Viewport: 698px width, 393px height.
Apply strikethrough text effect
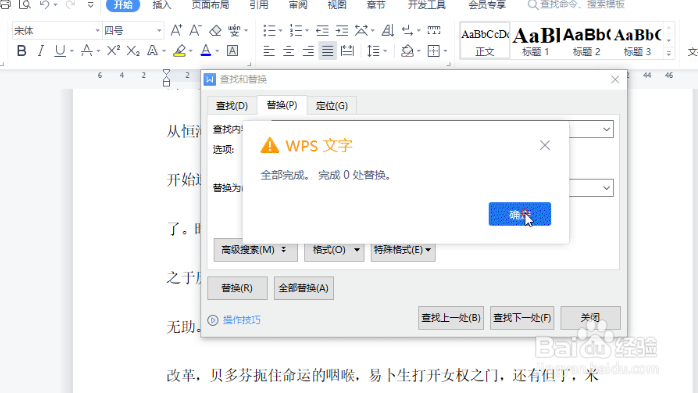[x=87, y=51]
